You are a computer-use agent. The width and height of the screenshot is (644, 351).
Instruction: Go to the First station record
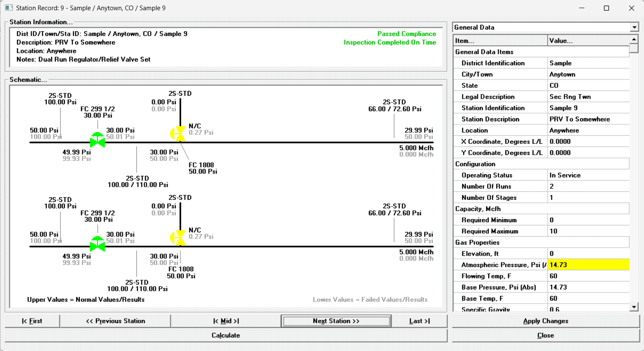coord(32,321)
